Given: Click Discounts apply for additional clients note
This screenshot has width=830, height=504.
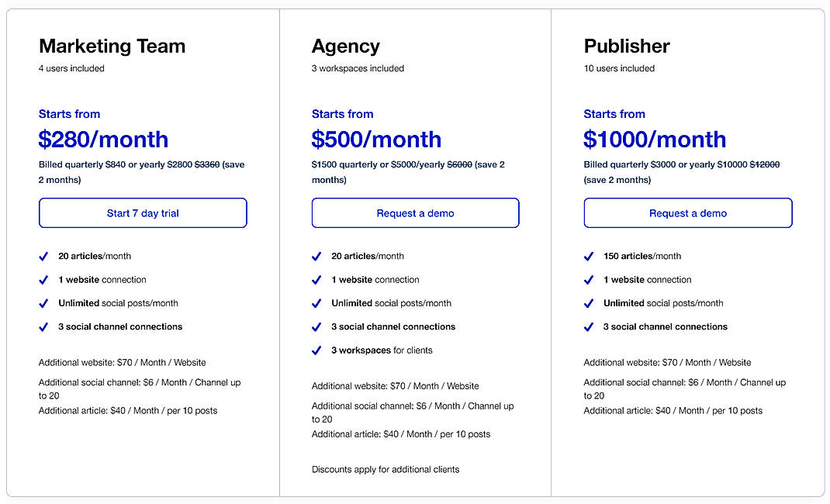Looking at the screenshot, I should coord(386,469).
